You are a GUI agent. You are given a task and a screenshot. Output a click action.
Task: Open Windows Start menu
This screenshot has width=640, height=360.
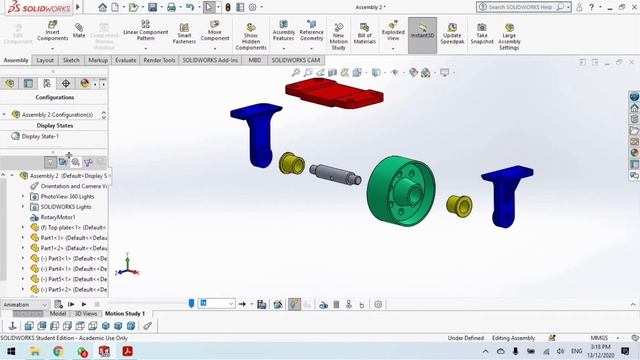tap(11, 351)
